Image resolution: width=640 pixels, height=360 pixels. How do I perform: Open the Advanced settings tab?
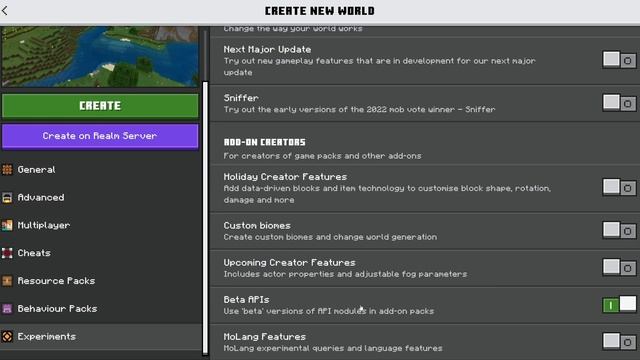[101, 198]
